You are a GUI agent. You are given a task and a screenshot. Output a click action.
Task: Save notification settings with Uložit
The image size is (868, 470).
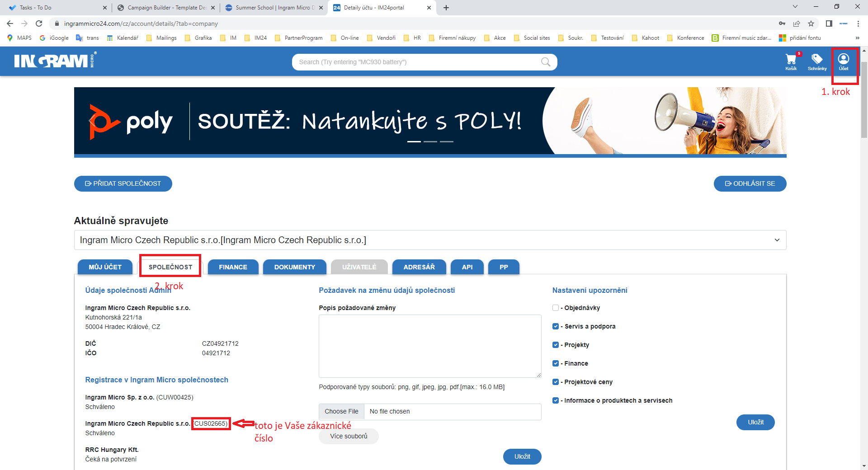point(755,422)
